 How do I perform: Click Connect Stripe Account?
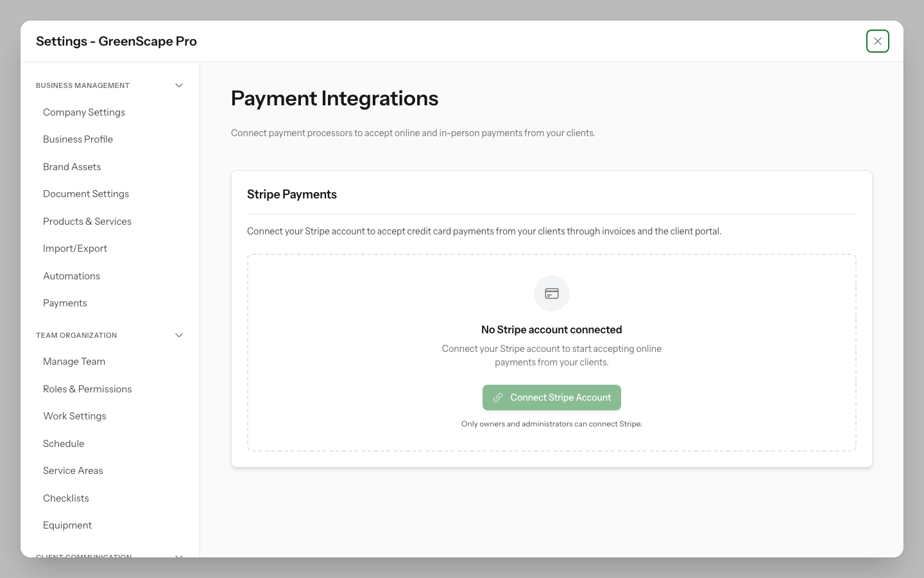[x=552, y=398]
